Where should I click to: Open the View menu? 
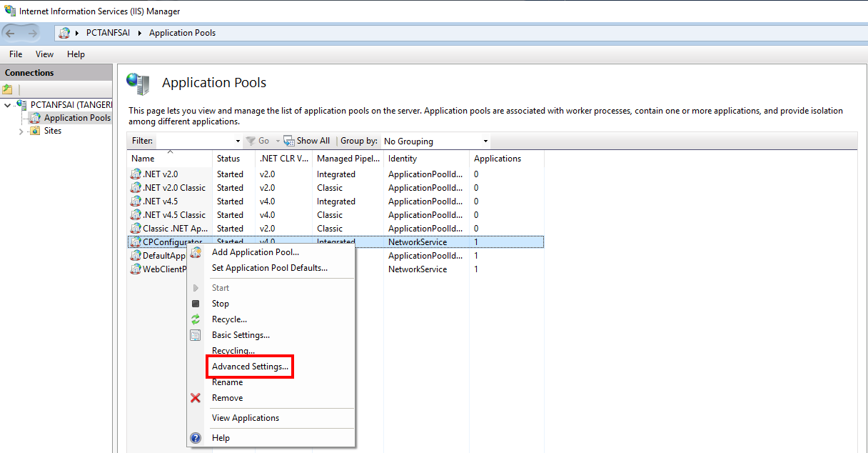(x=44, y=54)
